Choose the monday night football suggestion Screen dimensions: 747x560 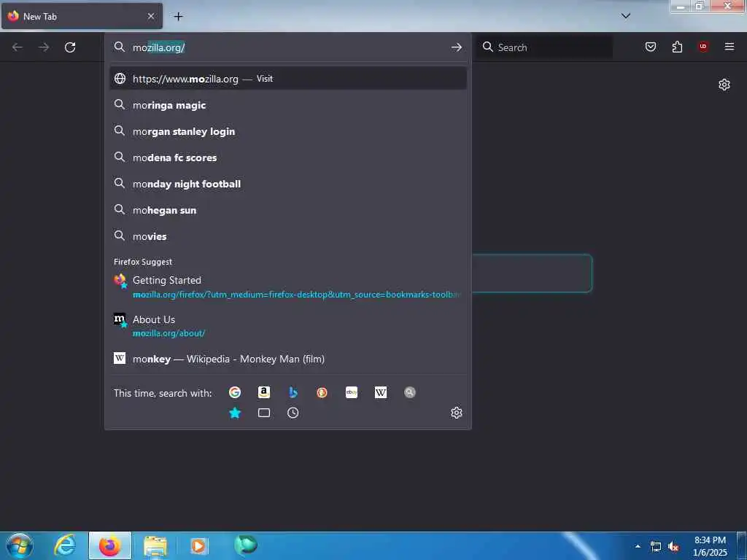tap(287, 184)
